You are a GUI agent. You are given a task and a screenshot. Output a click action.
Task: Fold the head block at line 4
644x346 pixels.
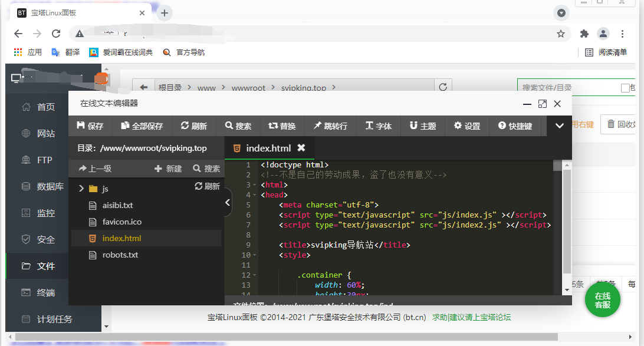point(255,195)
